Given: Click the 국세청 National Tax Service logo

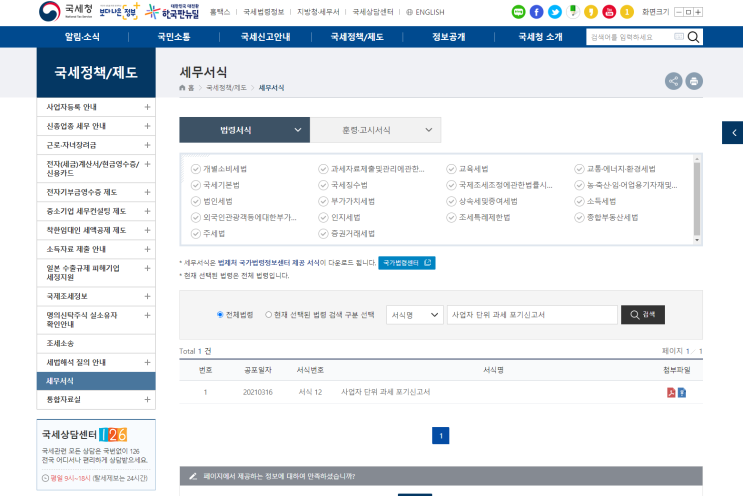Looking at the screenshot, I should coord(66,11).
